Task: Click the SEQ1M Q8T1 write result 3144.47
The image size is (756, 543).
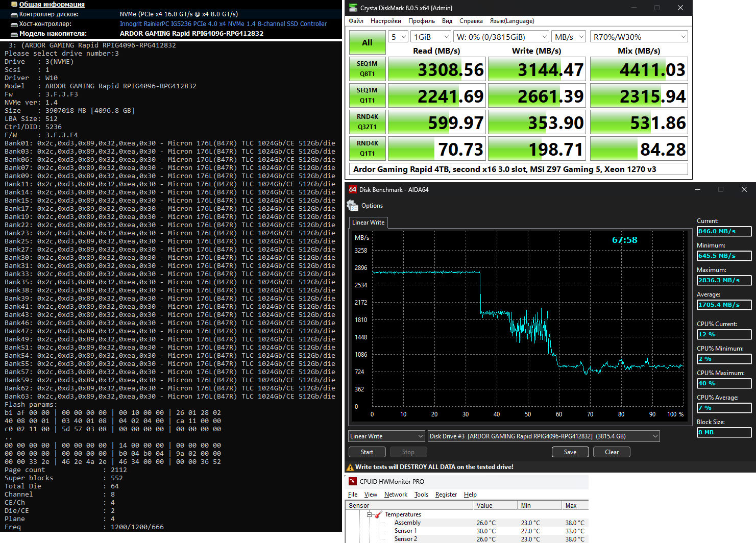Action: click(x=536, y=69)
